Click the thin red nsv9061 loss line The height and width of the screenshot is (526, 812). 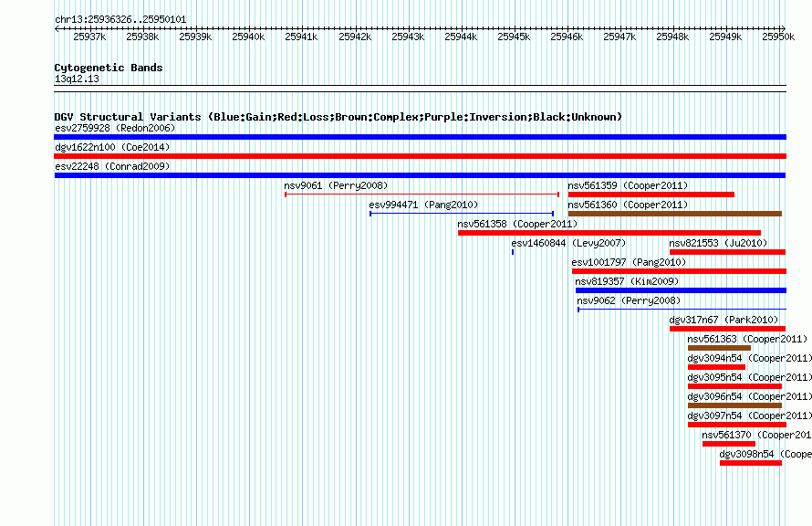tap(422, 195)
